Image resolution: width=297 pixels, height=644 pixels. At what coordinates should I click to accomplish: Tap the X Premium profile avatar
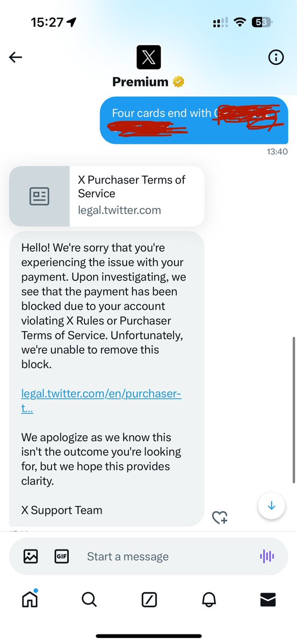(x=149, y=57)
